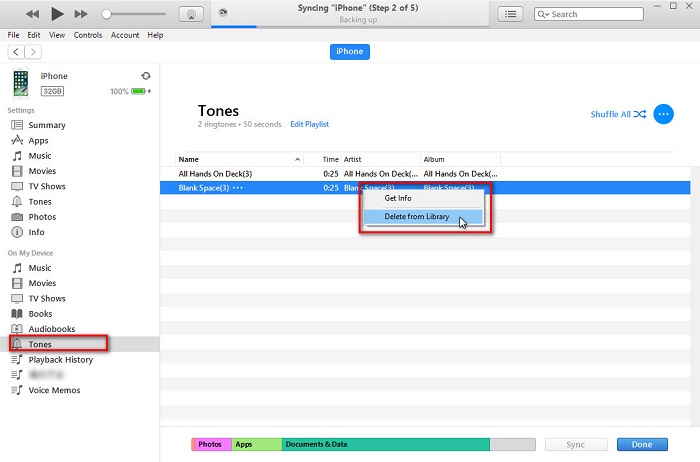Viewport: 700px width, 462px height.
Task: Click the ellipsis beside Blank Space(3)
Action: point(238,188)
